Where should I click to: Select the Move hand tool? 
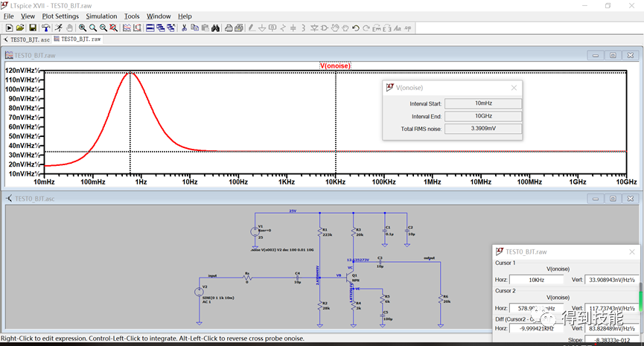(x=335, y=28)
